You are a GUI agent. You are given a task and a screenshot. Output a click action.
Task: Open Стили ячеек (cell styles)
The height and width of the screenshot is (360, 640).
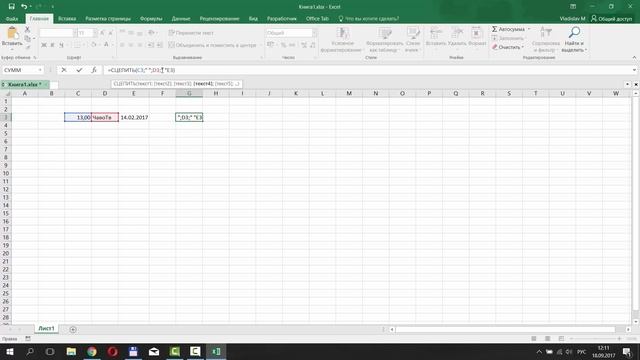413,40
